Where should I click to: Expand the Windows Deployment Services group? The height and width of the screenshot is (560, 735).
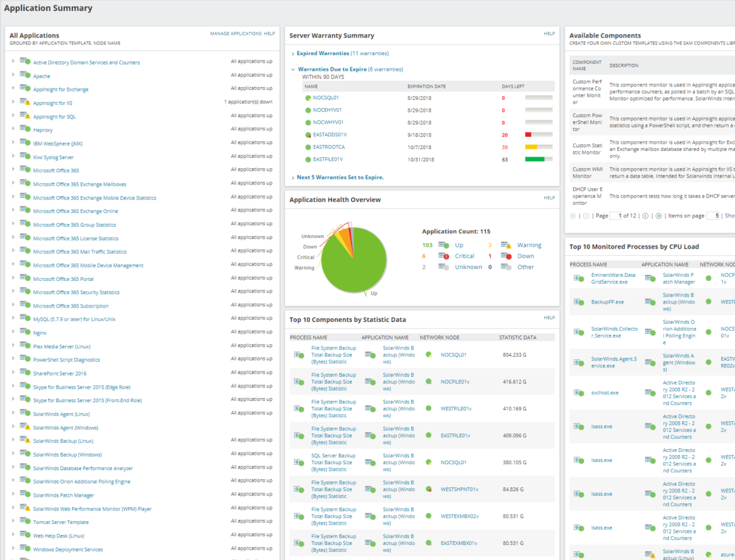[x=13, y=548]
